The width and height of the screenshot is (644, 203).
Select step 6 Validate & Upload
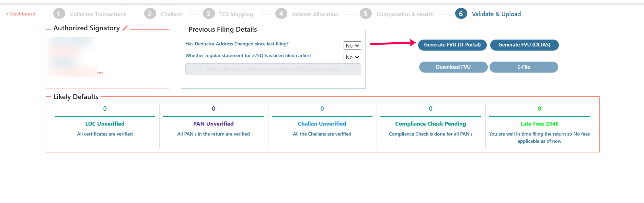(488, 14)
